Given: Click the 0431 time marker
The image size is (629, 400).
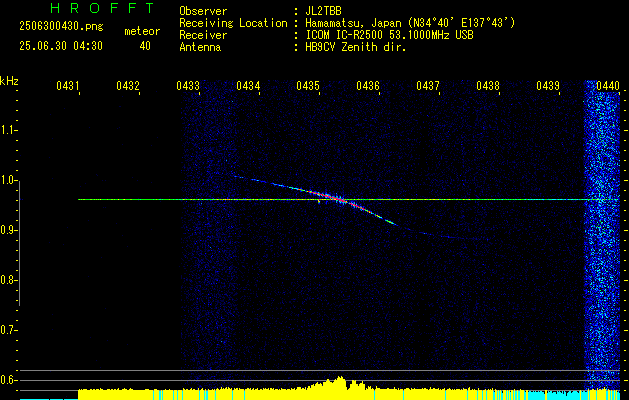Looking at the screenshot, I should pos(67,86).
